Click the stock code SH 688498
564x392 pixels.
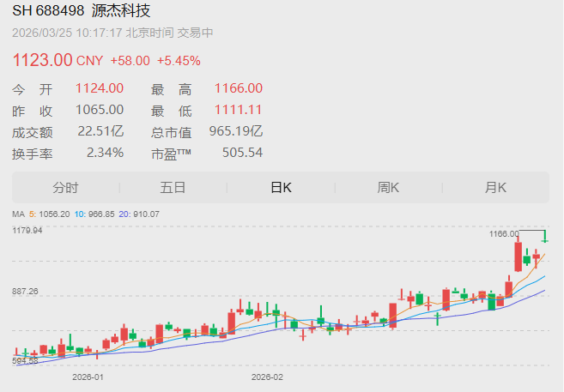click(48, 11)
